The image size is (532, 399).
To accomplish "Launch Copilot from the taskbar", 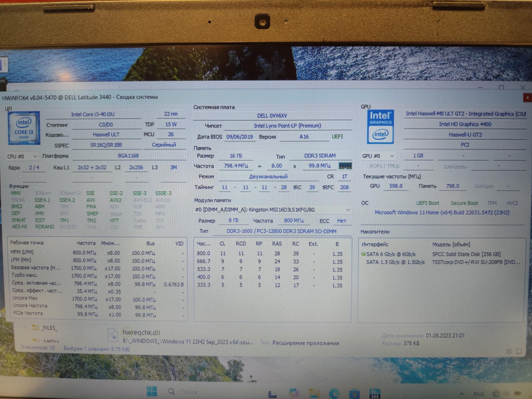I will coord(294,393).
